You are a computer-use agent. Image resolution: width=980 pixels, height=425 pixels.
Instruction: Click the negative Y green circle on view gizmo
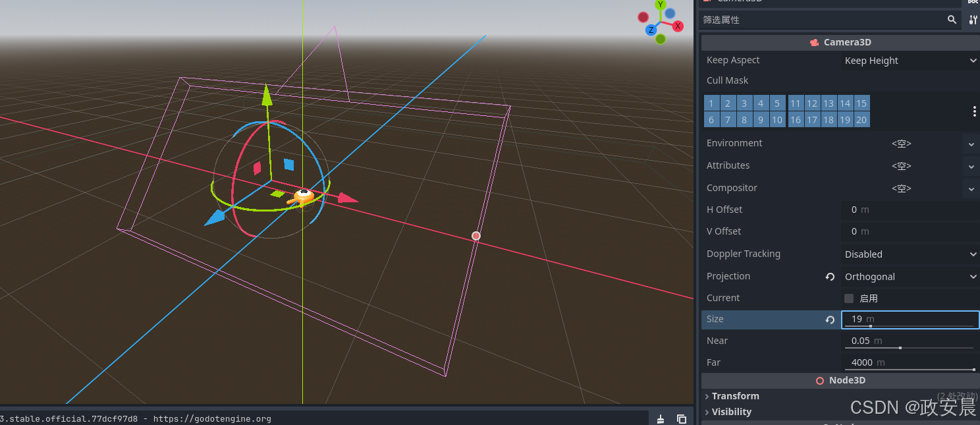tap(661, 39)
